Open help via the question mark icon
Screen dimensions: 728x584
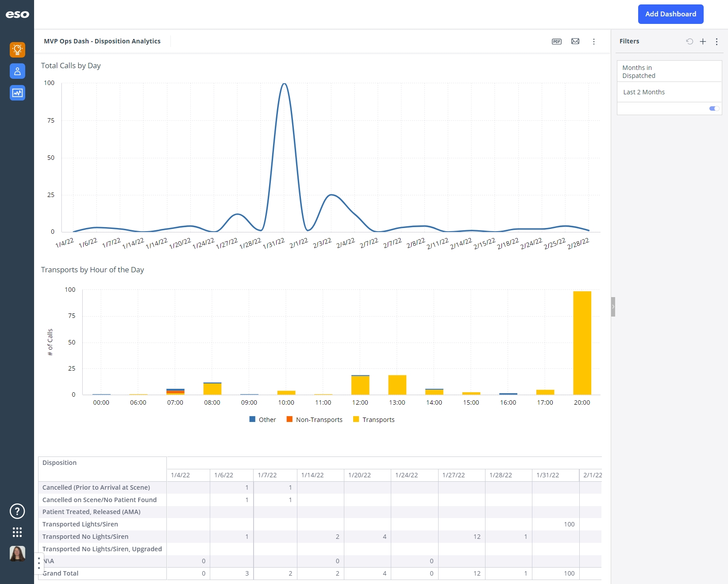click(17, 511)
